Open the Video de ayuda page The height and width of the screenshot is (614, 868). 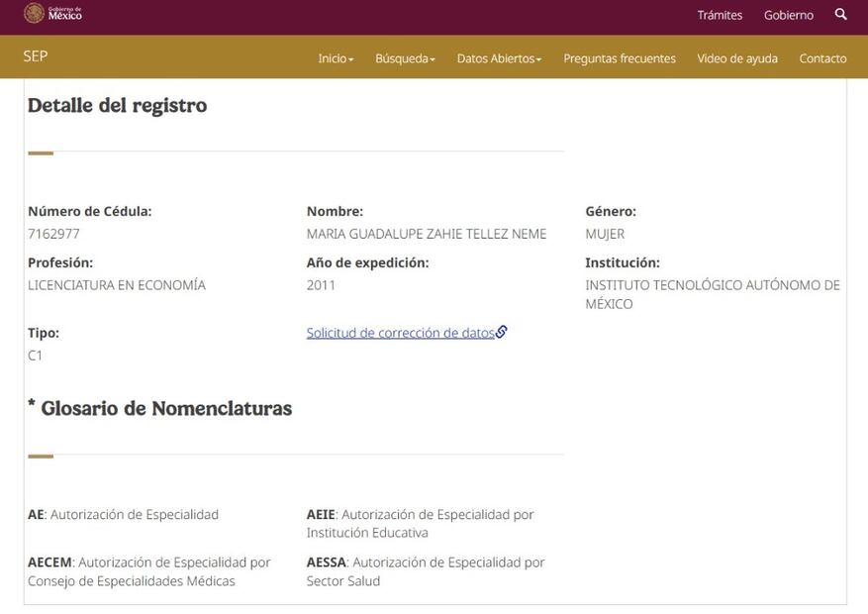click(x=737, y=58)
